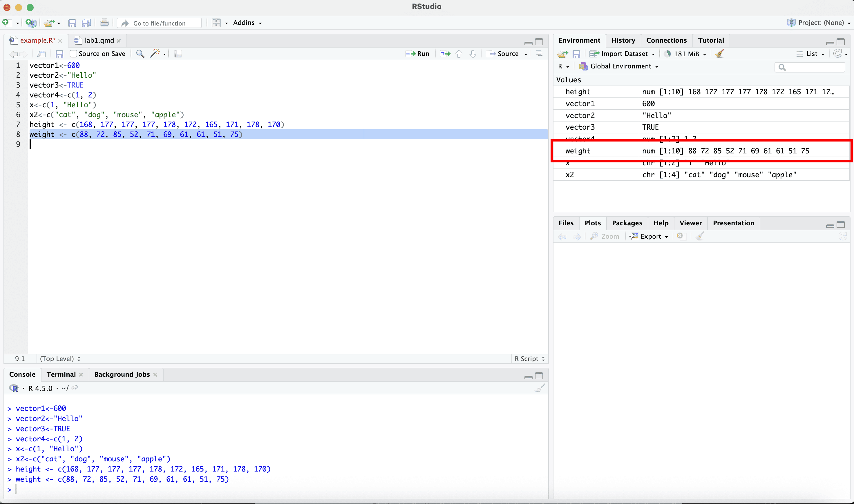The width and height of the screenshot is (854, 504).
Task: Click the print current file icon
Action: coord(104,23)
